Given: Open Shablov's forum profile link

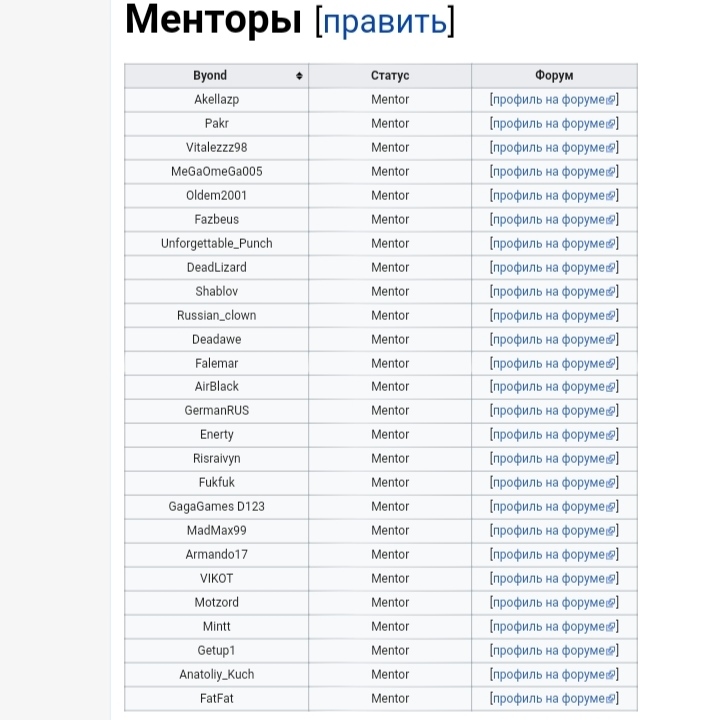Looking at the screenshot, I should click(554, 292).
